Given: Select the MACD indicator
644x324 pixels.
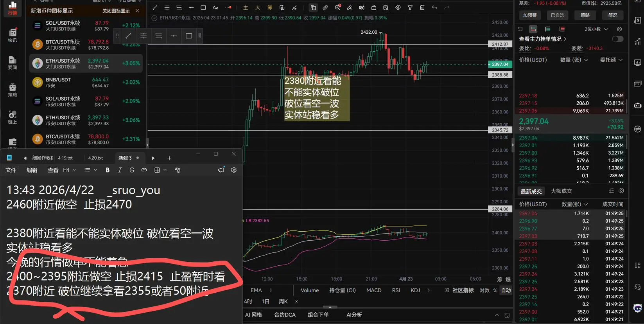Looking at the screenshot, I should 373,290.
